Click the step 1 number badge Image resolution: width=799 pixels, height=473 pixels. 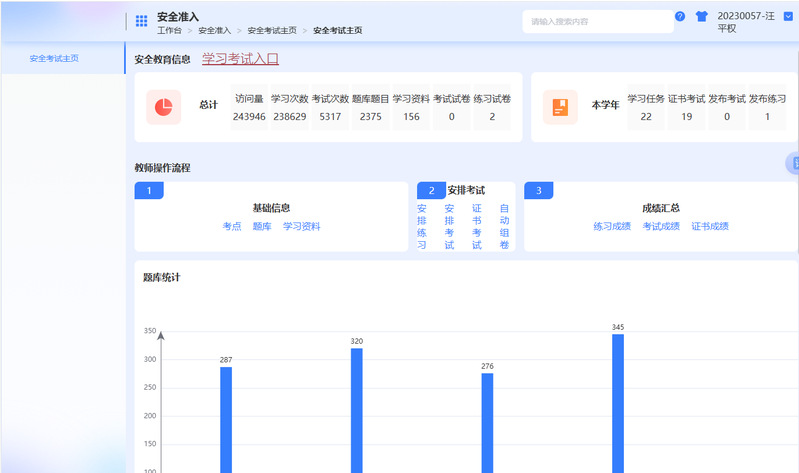click(149, 191)
